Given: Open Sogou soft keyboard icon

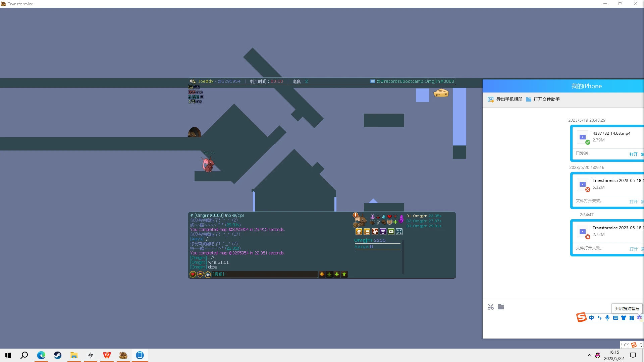Looking at the screenshot, I should click(x=615, y=318).
